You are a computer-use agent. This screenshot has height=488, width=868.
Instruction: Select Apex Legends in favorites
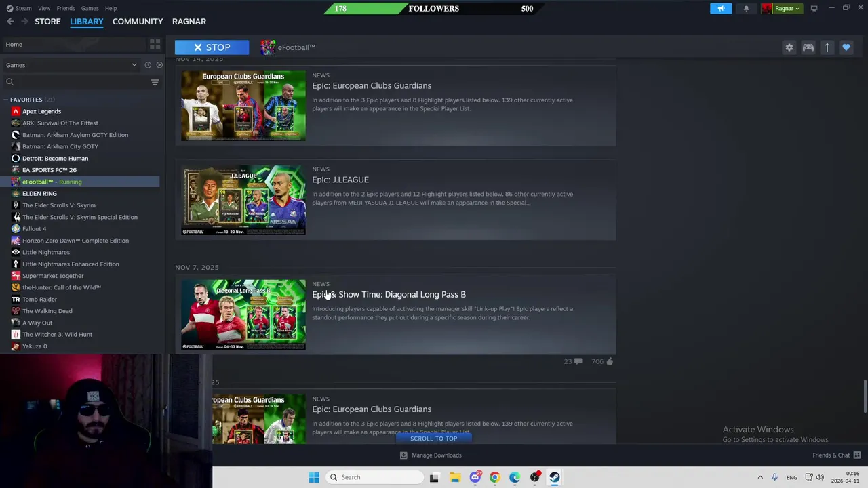tap(41, 111)
